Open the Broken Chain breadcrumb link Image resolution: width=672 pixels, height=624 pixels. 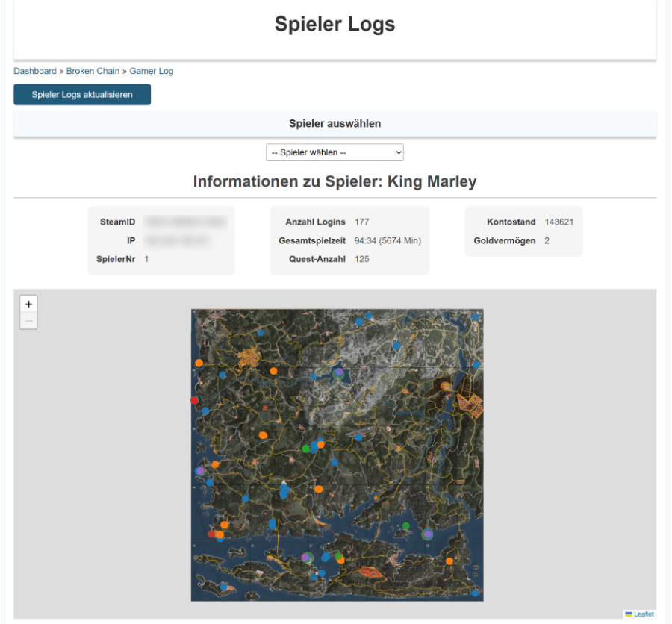93,71
